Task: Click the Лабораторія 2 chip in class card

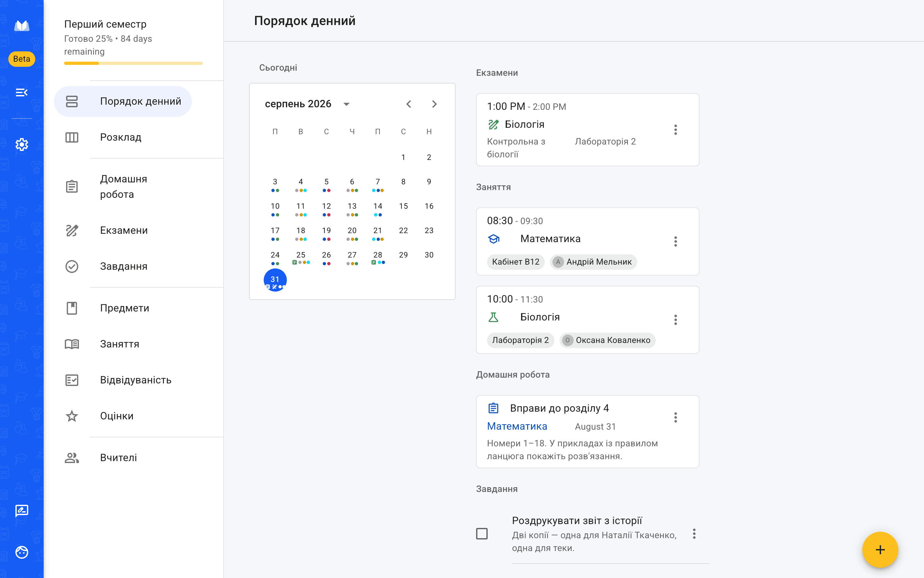Action: [520, 340]
